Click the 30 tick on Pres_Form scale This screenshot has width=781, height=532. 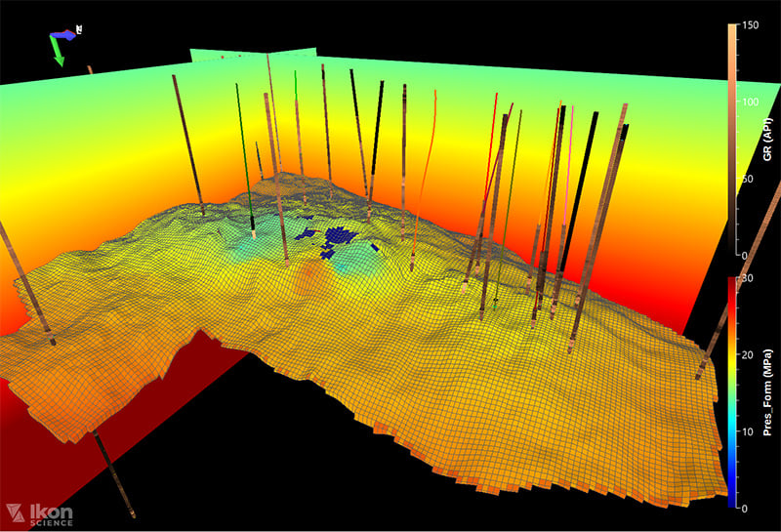click(749, 279)
